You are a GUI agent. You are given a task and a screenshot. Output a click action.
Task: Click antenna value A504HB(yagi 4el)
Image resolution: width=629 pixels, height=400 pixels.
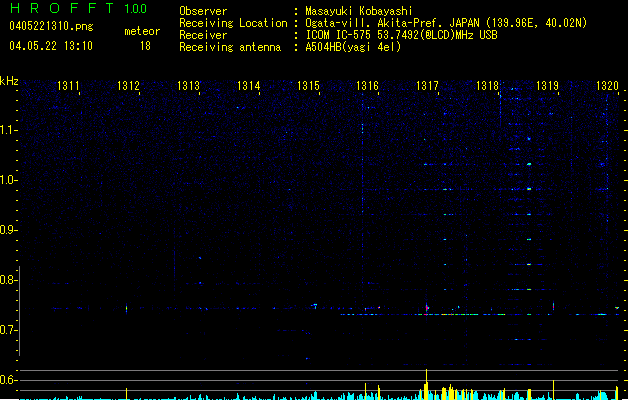tap(353, 47)
